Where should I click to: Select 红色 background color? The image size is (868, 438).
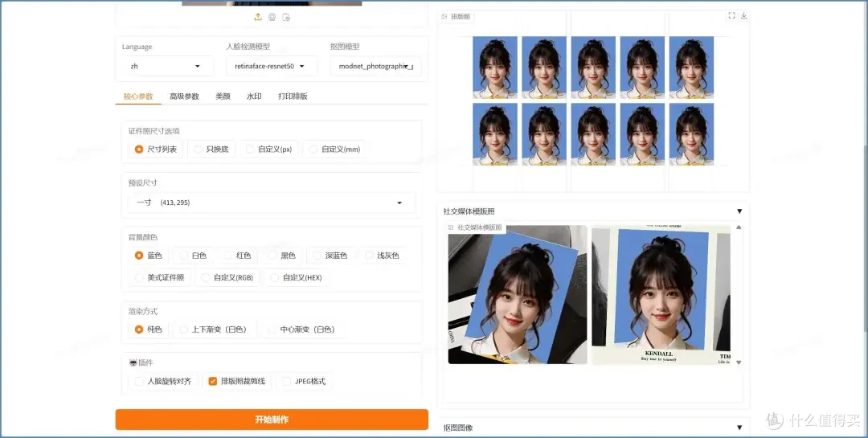(237, 256)
